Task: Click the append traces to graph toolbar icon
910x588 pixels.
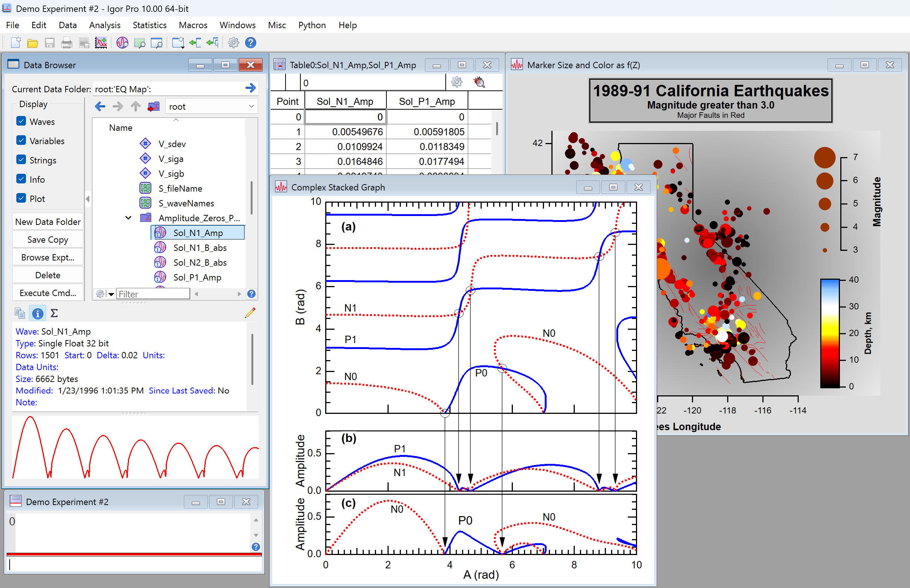Action: [101, 43]
